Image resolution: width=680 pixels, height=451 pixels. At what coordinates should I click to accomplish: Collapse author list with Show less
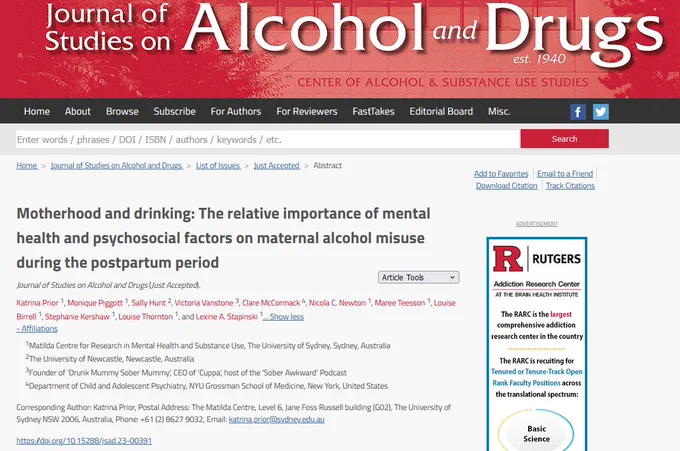click(x=284, y=317)
